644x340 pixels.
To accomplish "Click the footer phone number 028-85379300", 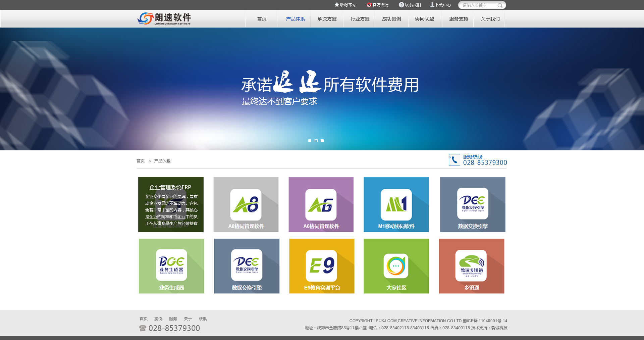I will 174,328.
